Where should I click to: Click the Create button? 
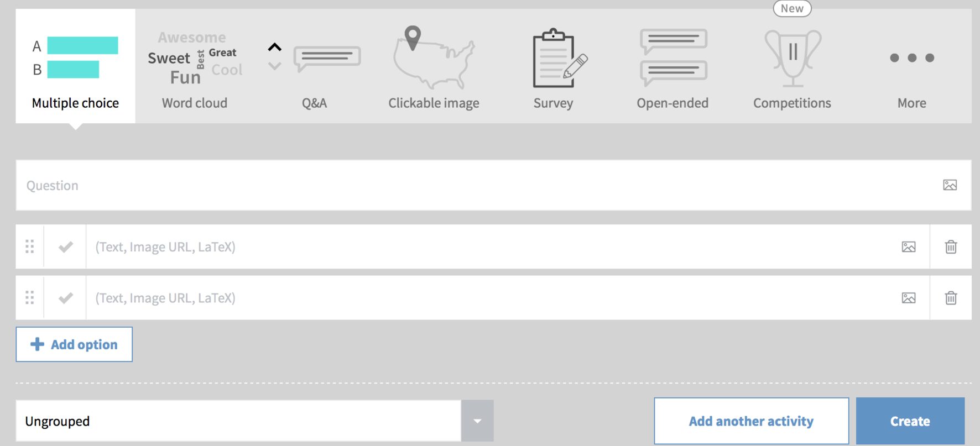click(x=910, y=421)
